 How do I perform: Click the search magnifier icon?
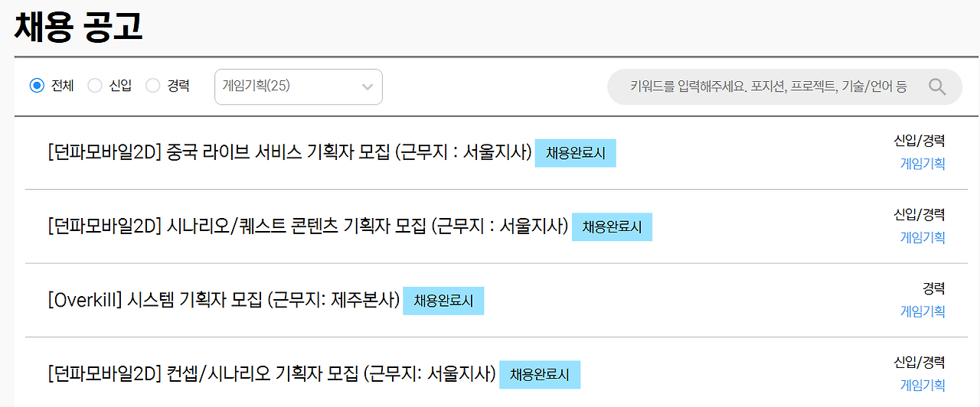(937, 86)
